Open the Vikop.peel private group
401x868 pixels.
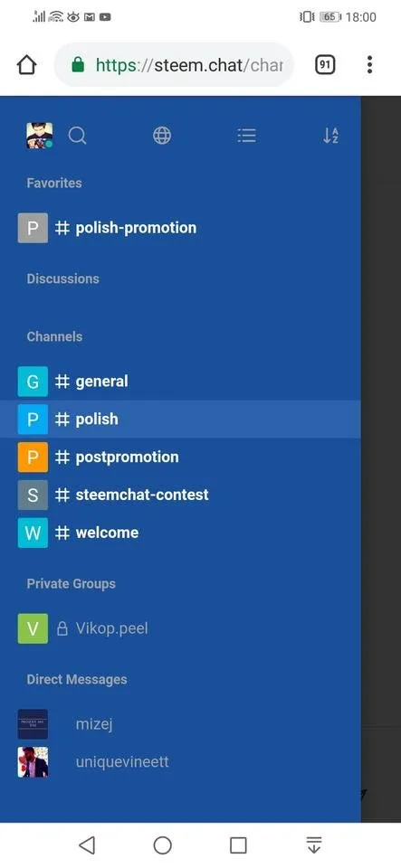tap(180, 628)
